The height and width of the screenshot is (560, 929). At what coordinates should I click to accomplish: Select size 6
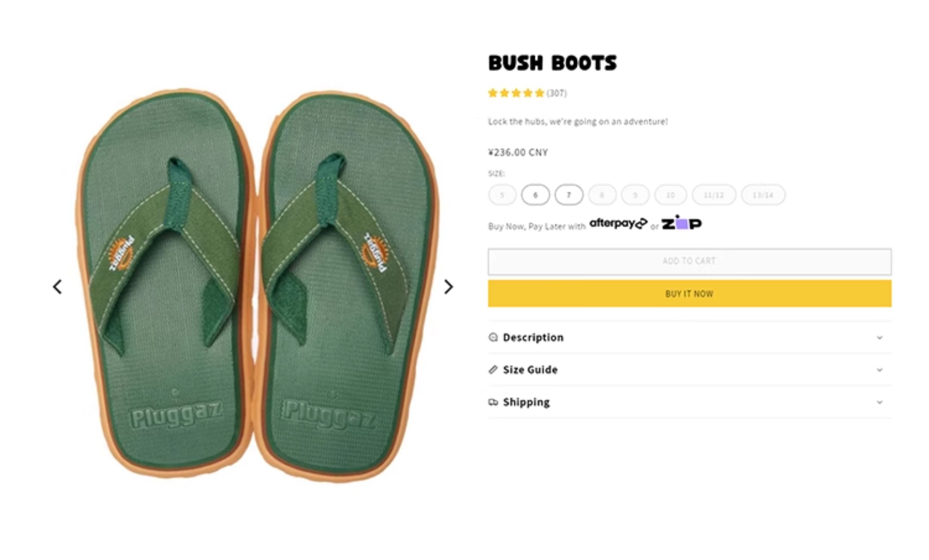(535, 195)
